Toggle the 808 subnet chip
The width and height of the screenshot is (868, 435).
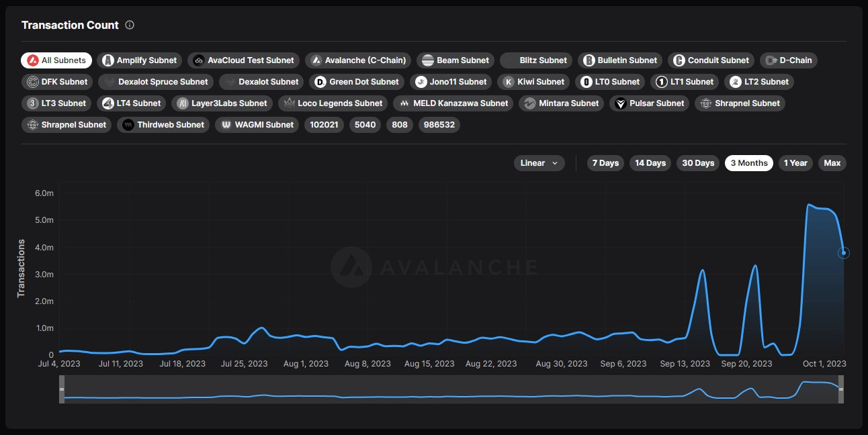(x=400, y=125)
